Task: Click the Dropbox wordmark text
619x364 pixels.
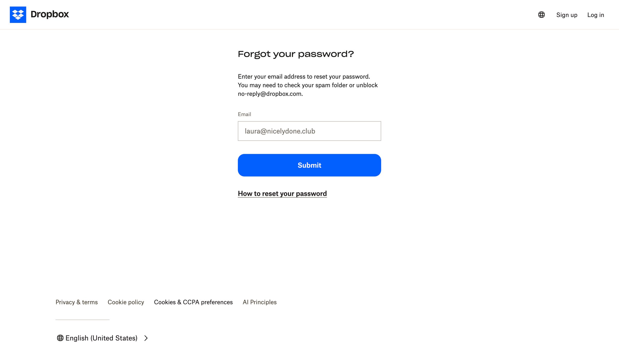Action: [x=50, y=14]
